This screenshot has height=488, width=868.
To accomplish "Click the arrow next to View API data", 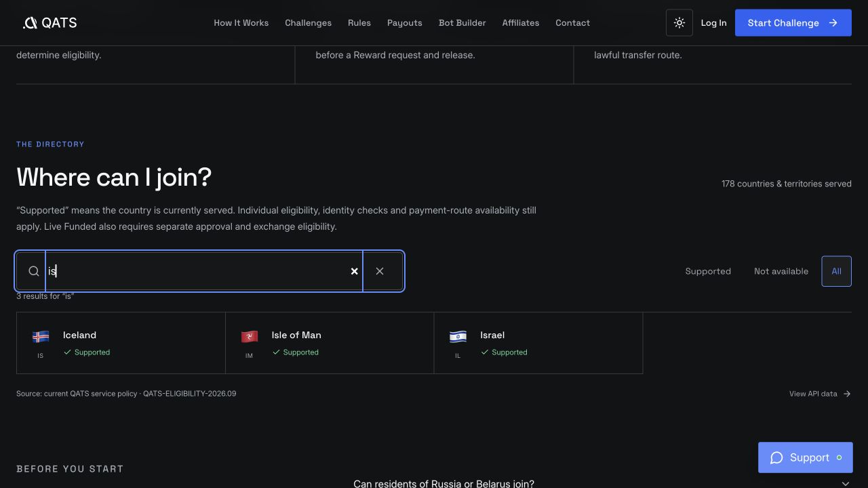I will click(847, 394).
